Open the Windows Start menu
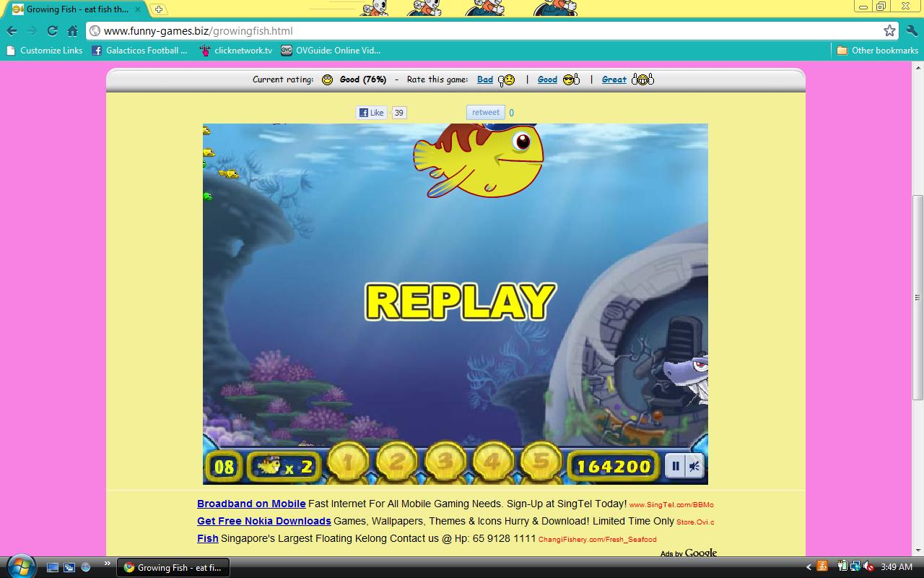This screenshot has height=578, width=924. pos(19,566)
